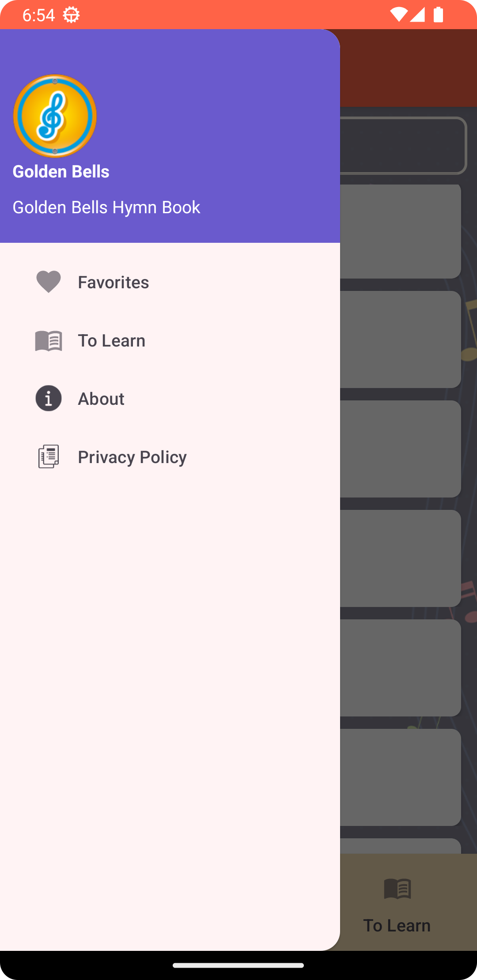Viewport: 477px width, 980px height.
Task: Tap the open-book icon in the drawer
Action: tap(49, 341)
